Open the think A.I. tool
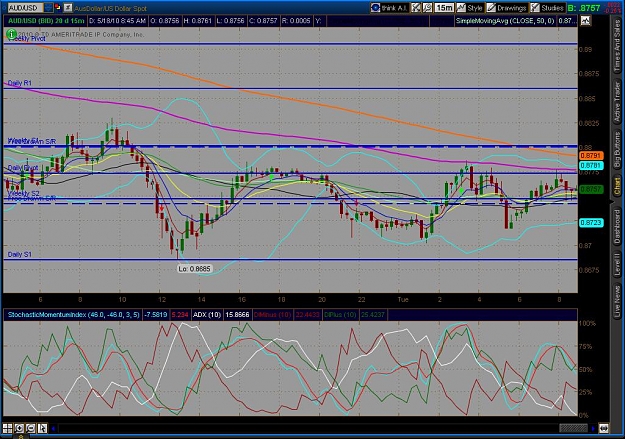This screenshot has height=439, width=625. click(389, 8)
